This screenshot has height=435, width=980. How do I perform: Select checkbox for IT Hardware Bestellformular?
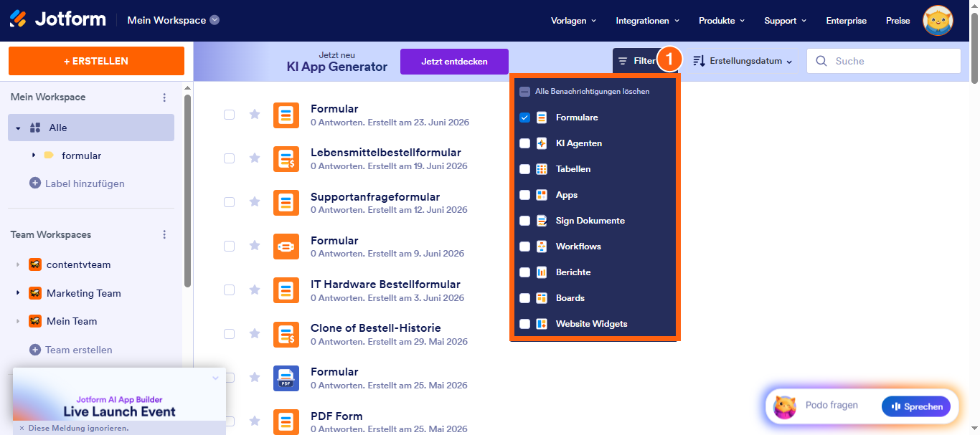[229, 290]
